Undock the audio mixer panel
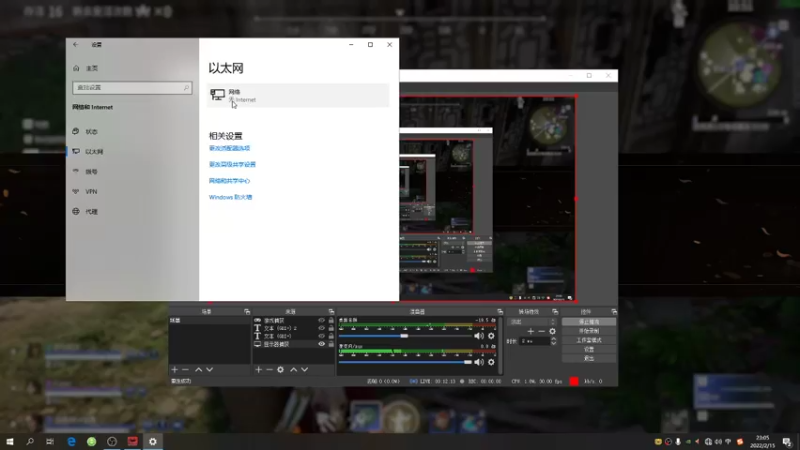The width and height of the screenshot is (800, 450). tap(500, 311)
